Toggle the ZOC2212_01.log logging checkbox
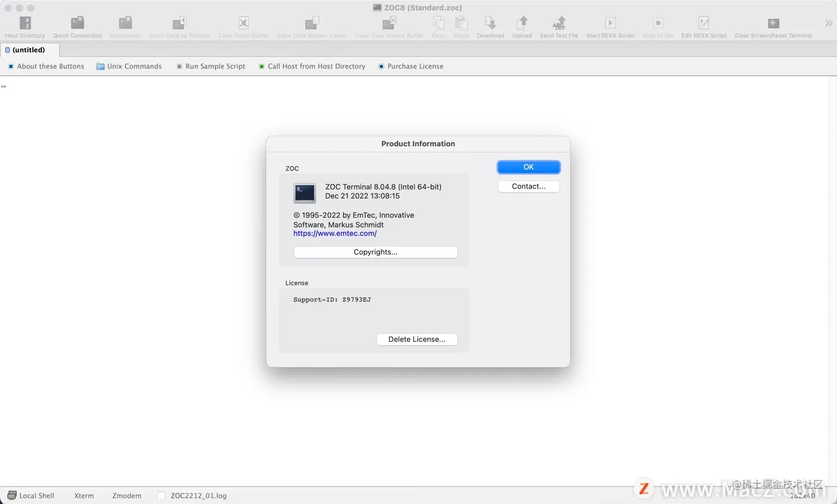The height and width of the screenshot is (504, 837). 161,495
